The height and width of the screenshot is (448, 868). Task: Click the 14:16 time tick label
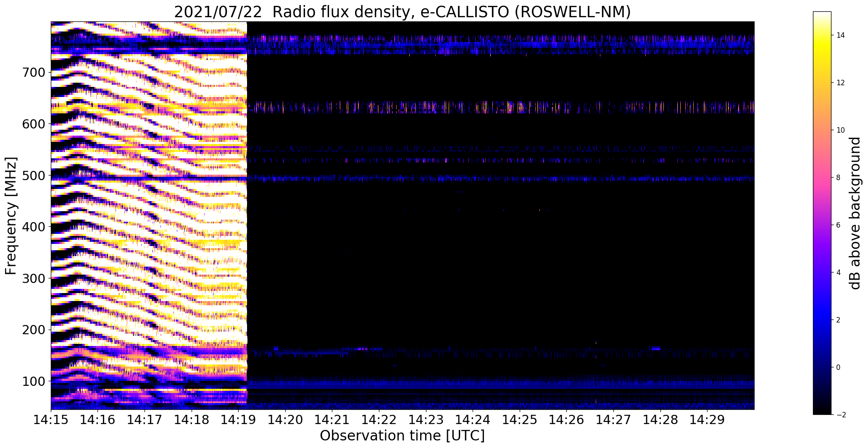[98, 419]
